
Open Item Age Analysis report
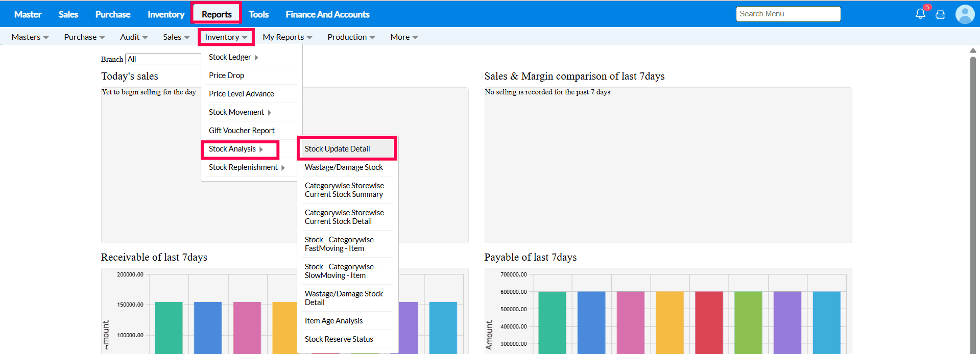[x=333, y=321]
